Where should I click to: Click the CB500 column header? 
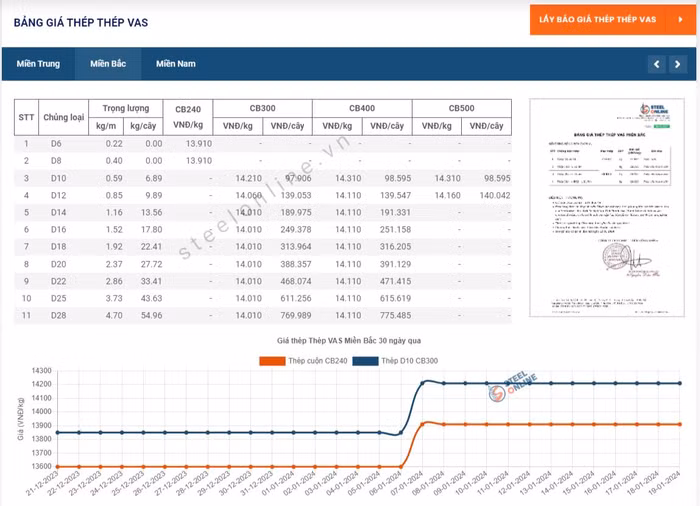(462, 109)
